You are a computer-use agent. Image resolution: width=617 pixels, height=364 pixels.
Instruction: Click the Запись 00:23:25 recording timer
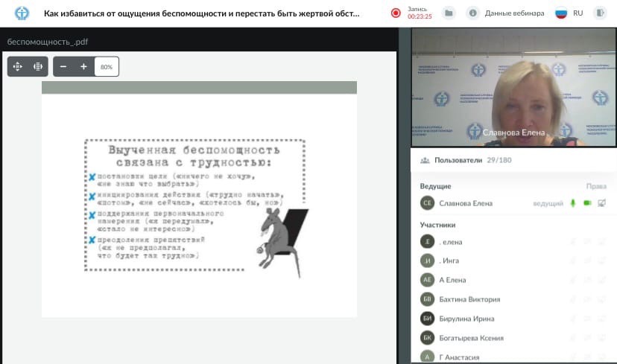coord(420,13)
